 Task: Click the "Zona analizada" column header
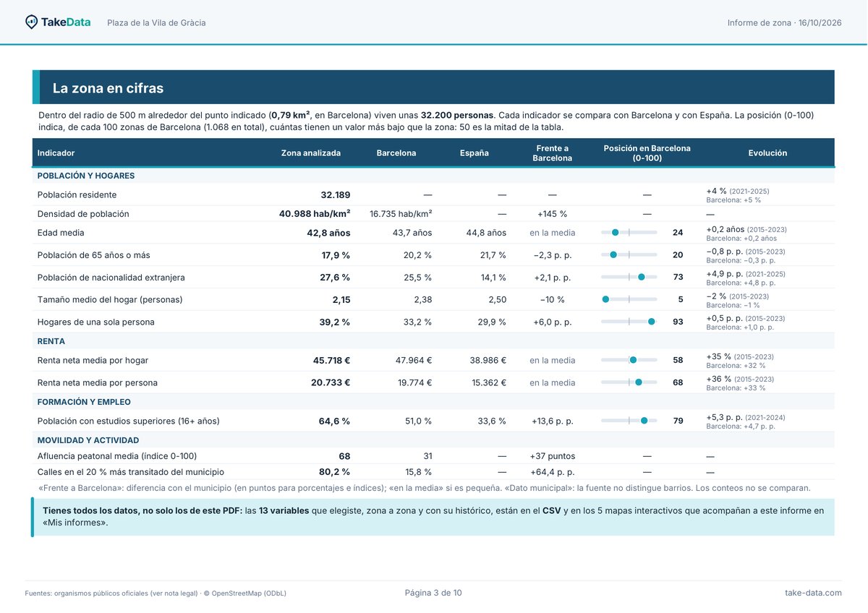coord(310,153)
